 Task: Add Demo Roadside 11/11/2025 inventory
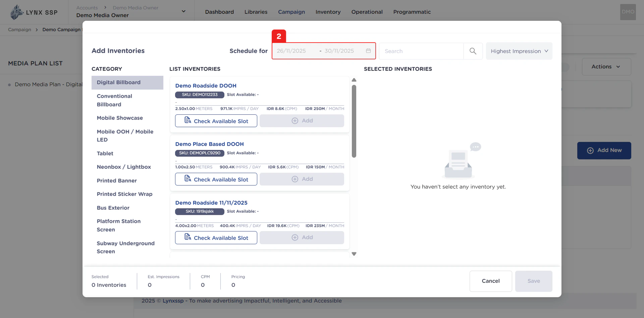point(302,237)
